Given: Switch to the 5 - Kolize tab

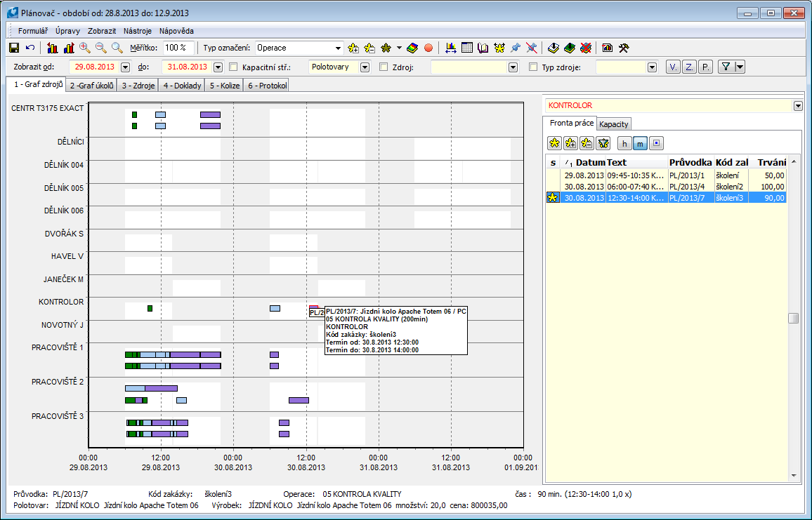Looking at the screenshot, I should coord(225,86).
